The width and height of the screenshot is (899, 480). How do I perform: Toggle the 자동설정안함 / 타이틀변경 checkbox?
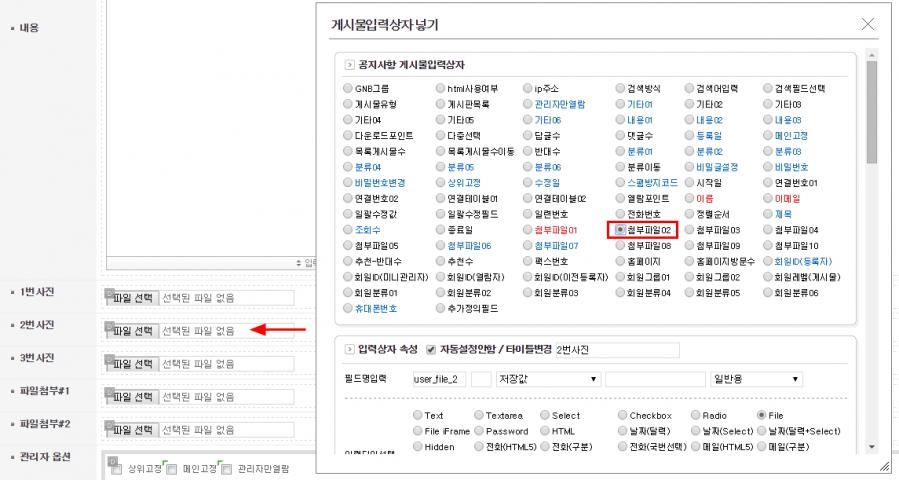click(x=431, y=350)
